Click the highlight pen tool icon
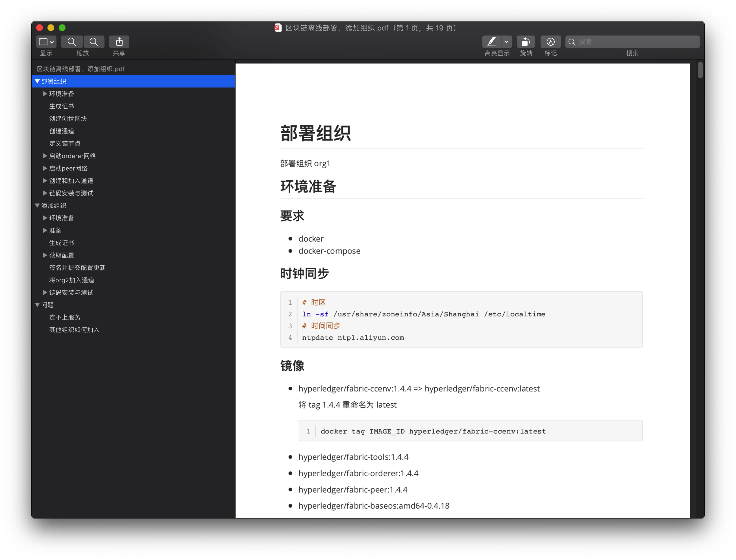This screenshot has width=736, height=560. click(491, 42)
